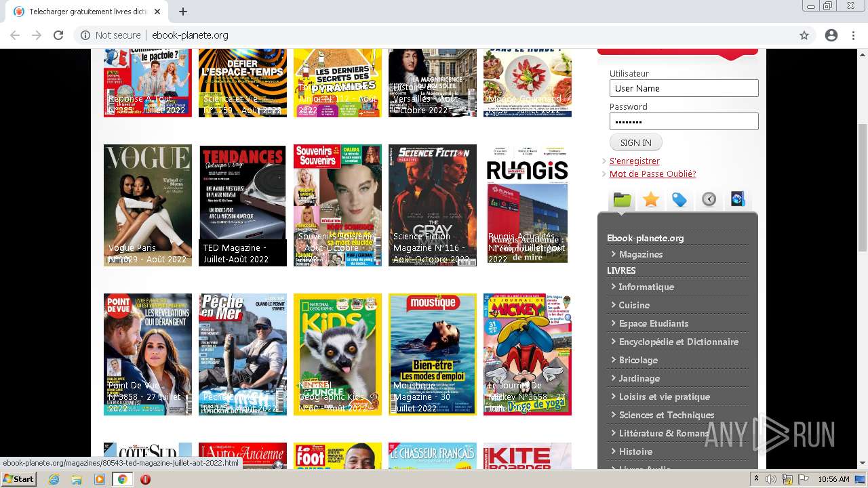This screenshot has width=868, height=488.
Task: Open a new browser tab
Action: click(182, 12)
